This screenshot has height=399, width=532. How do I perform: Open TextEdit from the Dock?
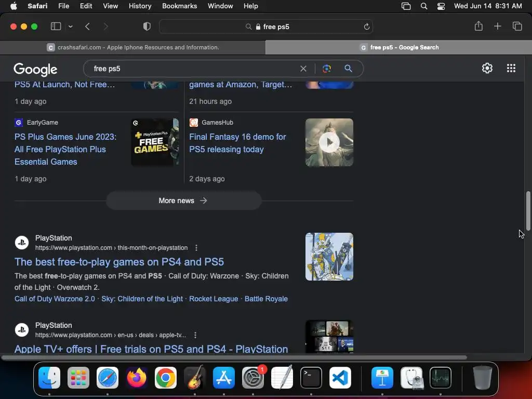pyautogui.click(x=282, y=378)
